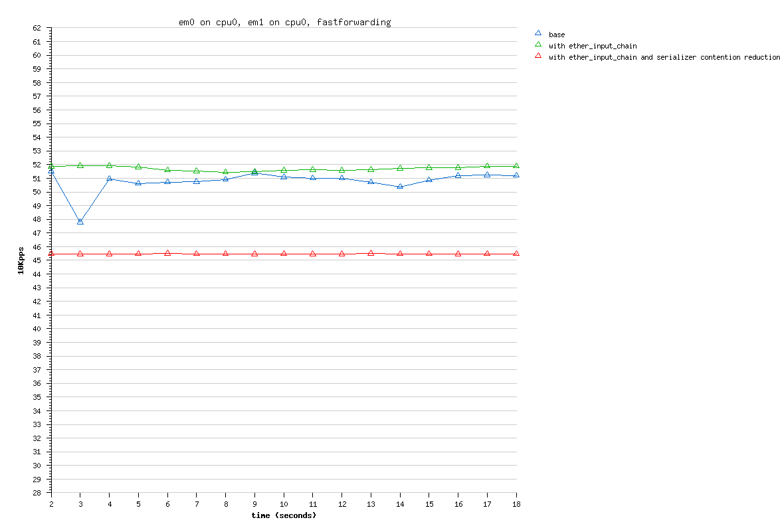The width and height of the screenshot is (780, 532).
Task: Click the 'time (seconds)' x-axis label
Action: 284,515
